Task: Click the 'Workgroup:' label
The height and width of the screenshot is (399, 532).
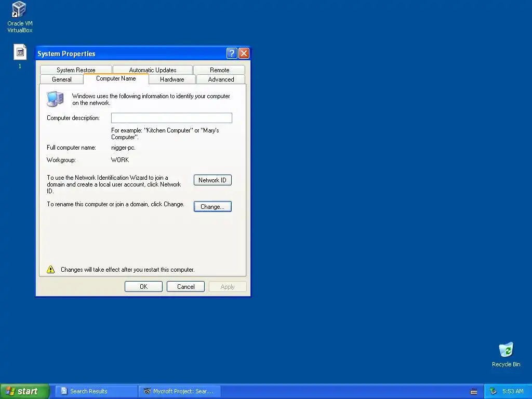Action: [61, 160]
